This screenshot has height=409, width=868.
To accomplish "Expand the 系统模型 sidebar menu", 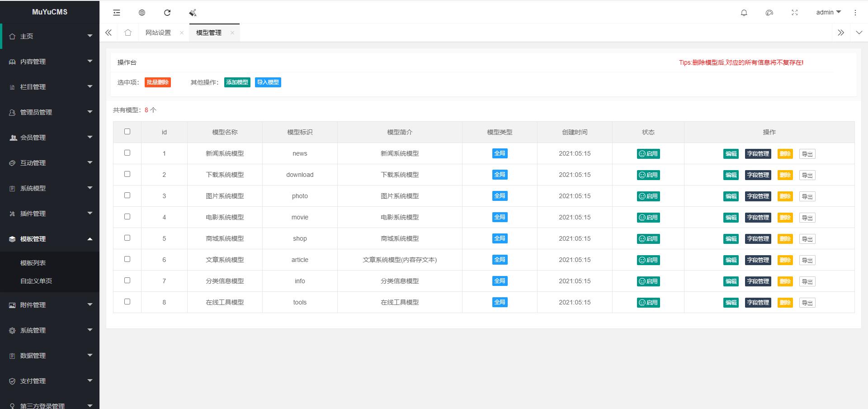I will point(50,188).
